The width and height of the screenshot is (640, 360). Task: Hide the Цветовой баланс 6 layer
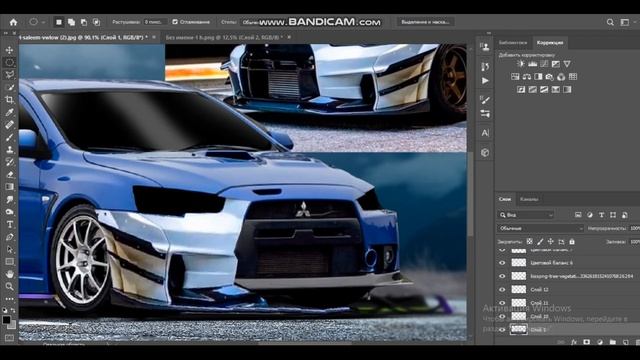[x=502, y=263]
